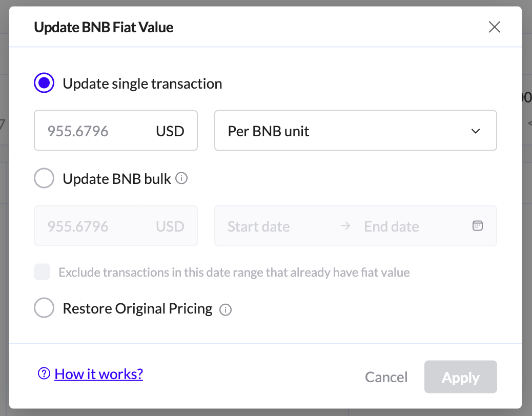Image resolution: width=532 pixels, height=416 pixels.
Task: Click the info icon beside Update BNB bulk
Action: 181,178
